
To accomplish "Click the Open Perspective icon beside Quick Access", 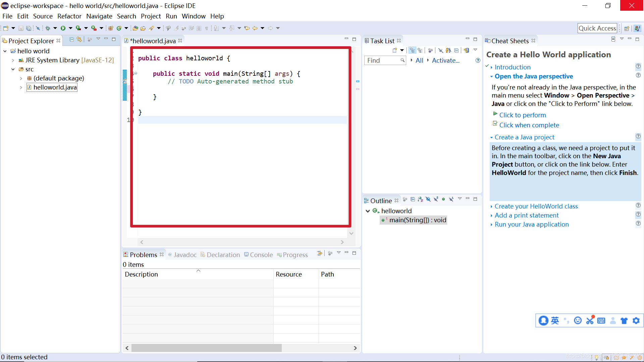I will click(x=627, y=28).
